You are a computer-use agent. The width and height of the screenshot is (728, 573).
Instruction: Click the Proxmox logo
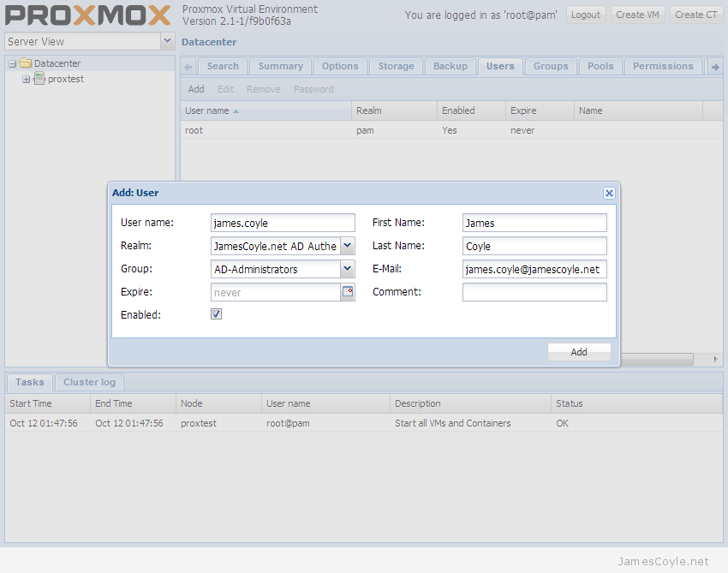pos(87,15)
